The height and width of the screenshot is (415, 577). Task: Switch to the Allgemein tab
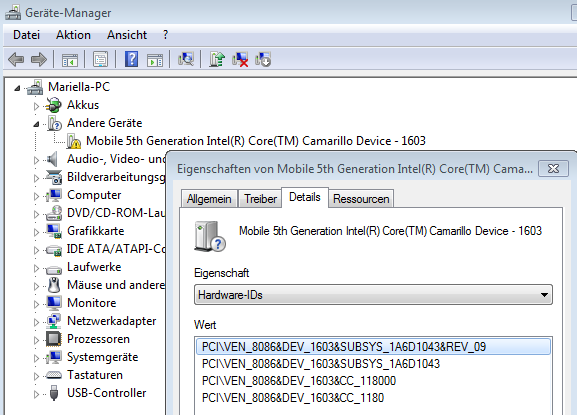pos(209,199)
